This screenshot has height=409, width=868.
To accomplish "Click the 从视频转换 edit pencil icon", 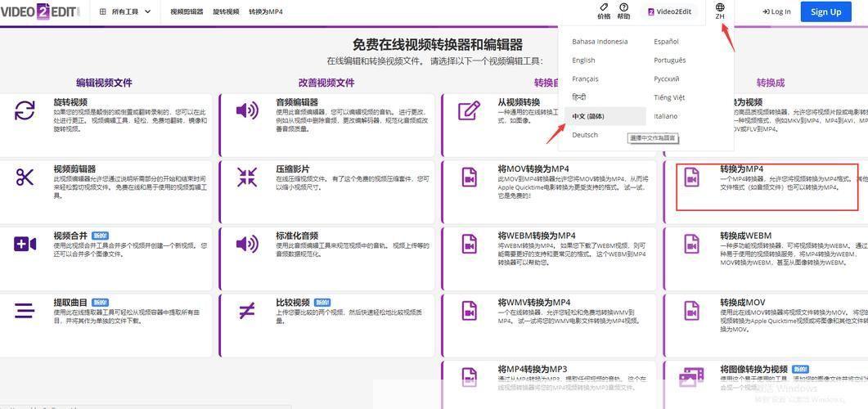I will click(469, 110).
